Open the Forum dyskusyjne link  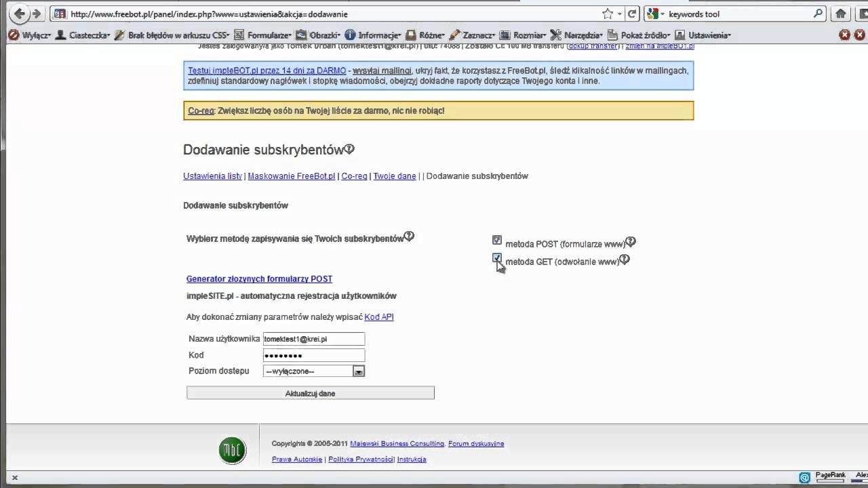[x=476, y=443]
